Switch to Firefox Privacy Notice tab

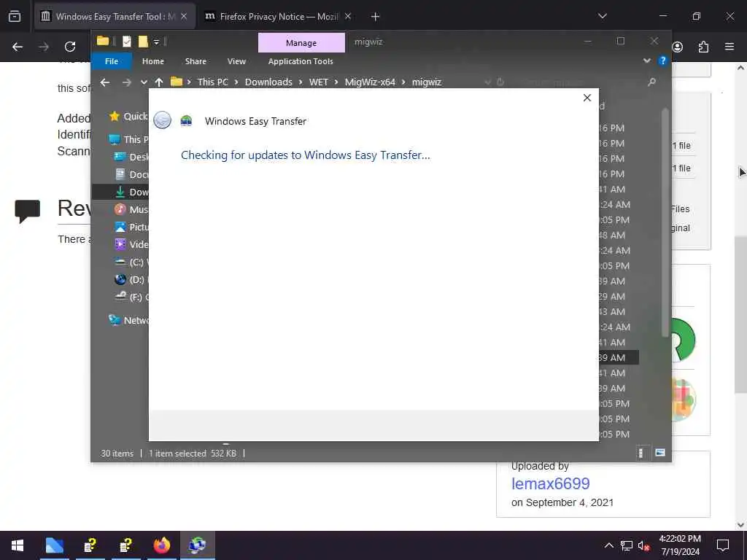coord(278,16)
